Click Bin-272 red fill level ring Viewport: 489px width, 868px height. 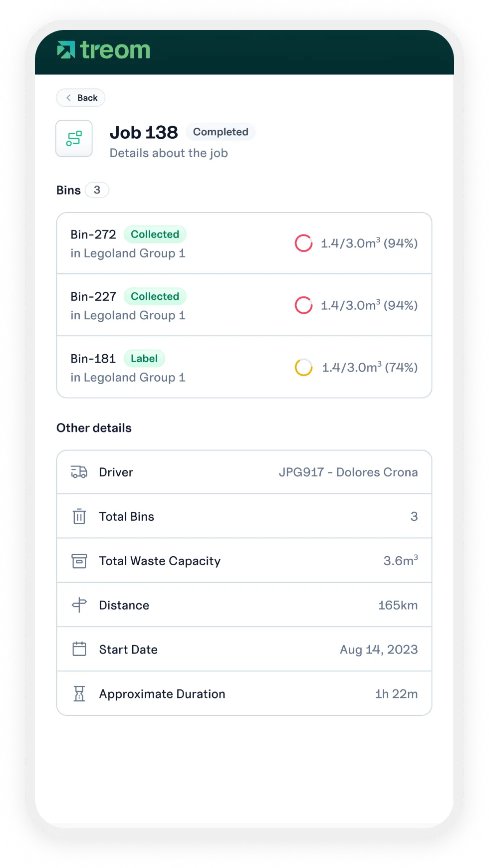tap(303, 243)
